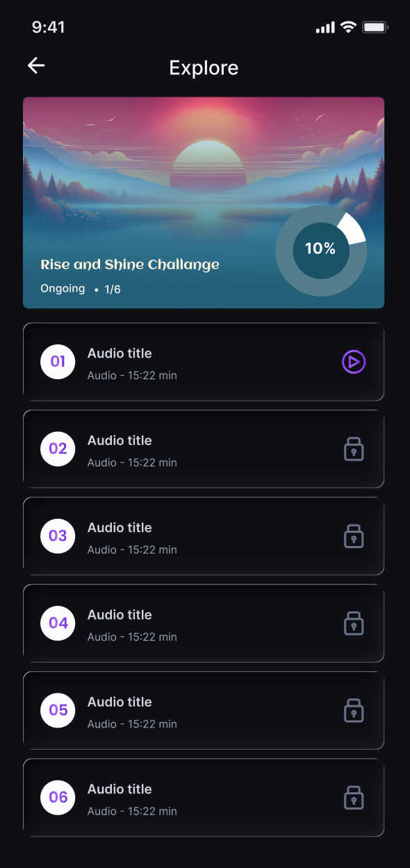Select the numbered badge 01

[57, 362]
